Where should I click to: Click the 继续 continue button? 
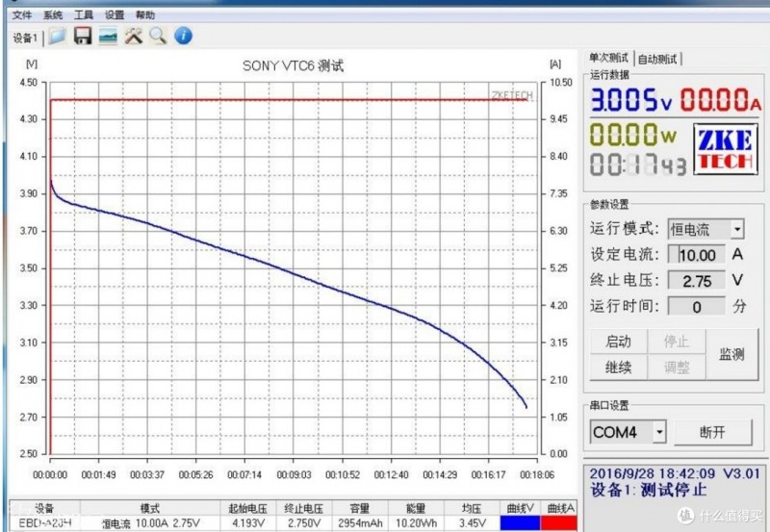618,367
